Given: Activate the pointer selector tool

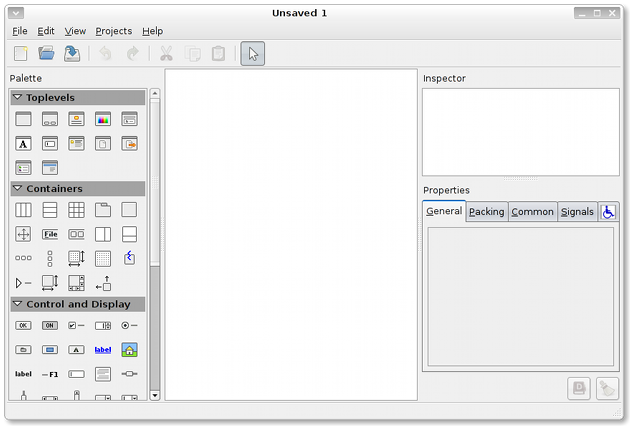Looking at the screenshot, I should tap(252, 54).
